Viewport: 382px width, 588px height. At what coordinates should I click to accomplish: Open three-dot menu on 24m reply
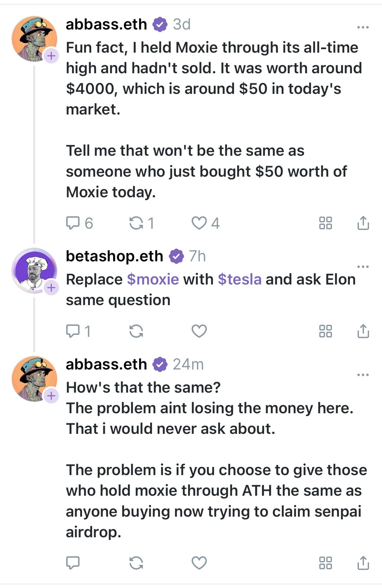click(x=363, y=375)
